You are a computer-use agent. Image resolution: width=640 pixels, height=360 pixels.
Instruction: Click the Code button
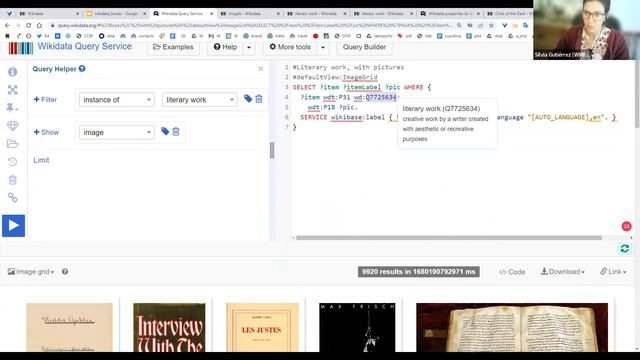pyautogui.click(x=512, y=272)
